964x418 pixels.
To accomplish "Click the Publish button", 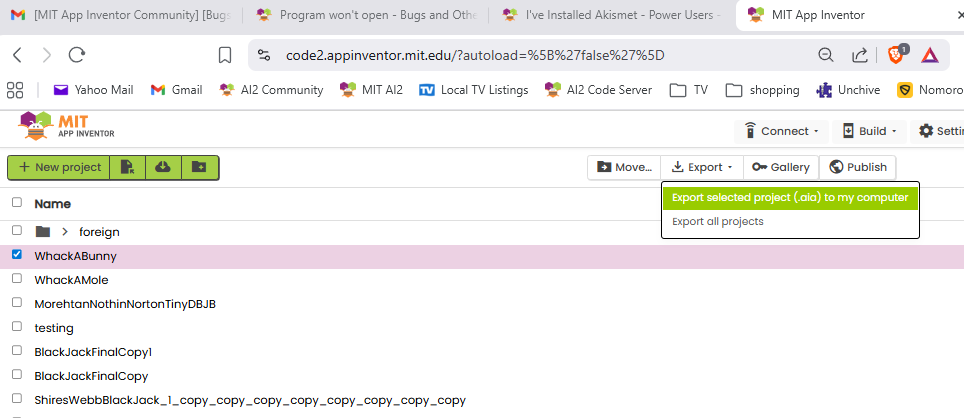I will pyautogui.click(x=858, y=167).
